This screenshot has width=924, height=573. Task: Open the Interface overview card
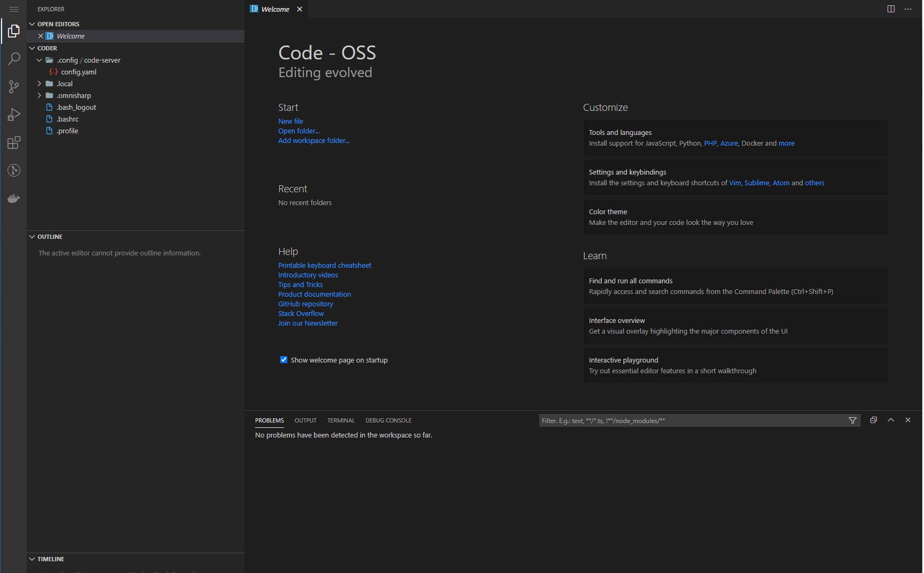pos(735,326)
